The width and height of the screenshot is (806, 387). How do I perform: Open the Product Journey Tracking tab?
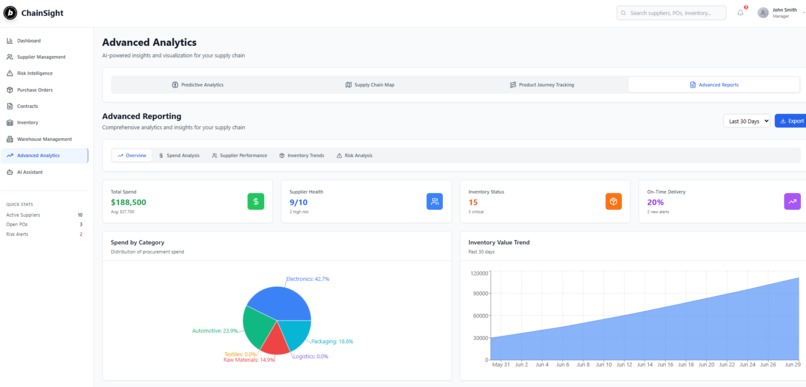(542, 85)
